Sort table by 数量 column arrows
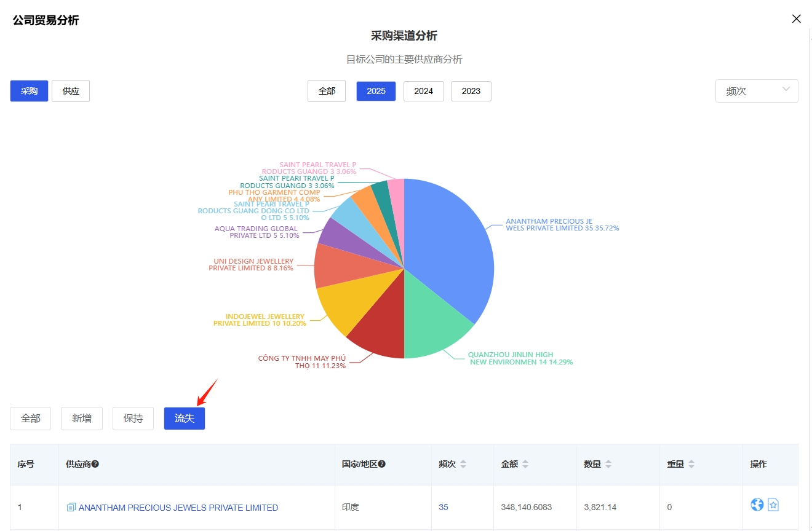 (x=608, y=465)
